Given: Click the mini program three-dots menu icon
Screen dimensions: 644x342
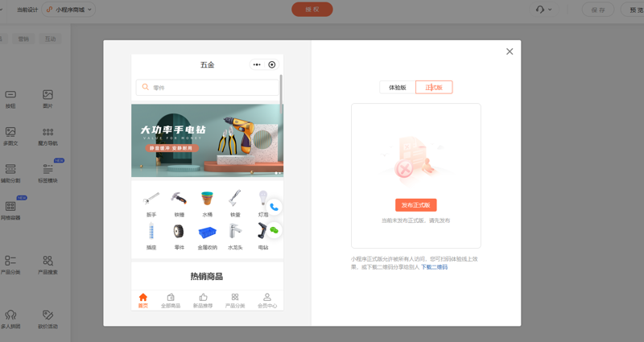Looking at the screenshot, I should click(257, 64).
